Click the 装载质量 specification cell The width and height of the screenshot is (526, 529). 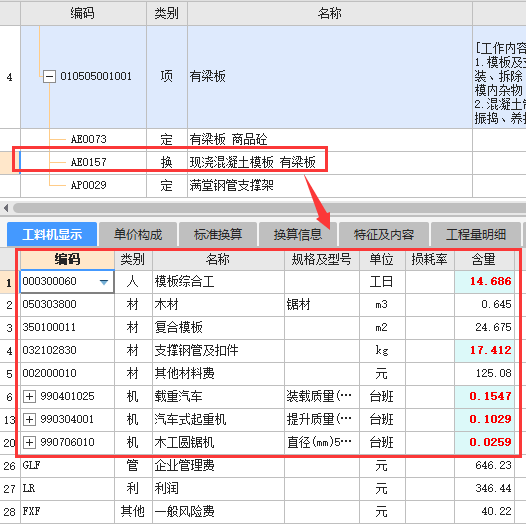(322, 396)
